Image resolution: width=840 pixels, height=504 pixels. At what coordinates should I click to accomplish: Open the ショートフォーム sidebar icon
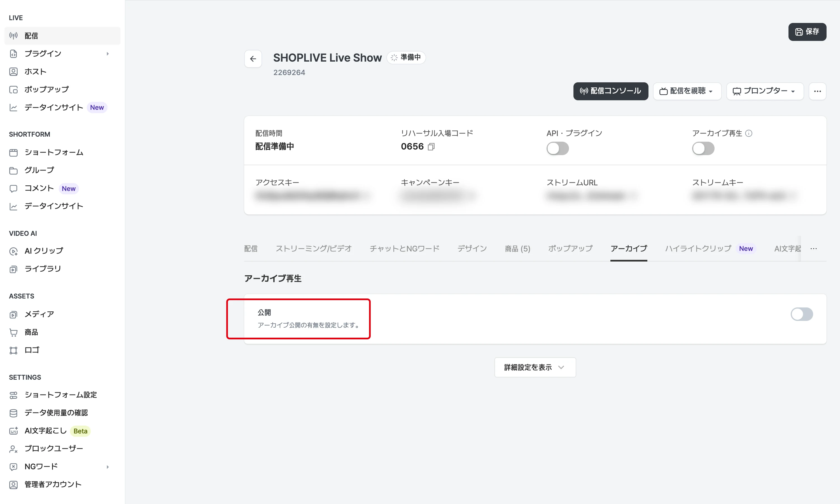13,153
